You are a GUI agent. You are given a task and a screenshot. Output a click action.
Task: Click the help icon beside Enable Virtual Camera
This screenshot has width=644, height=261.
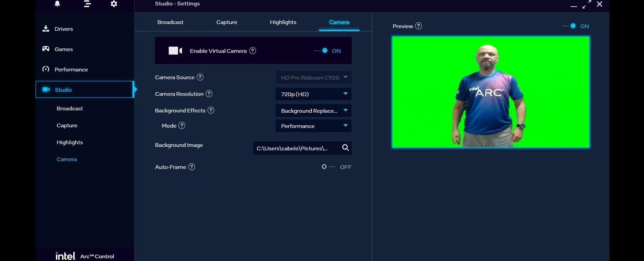(253, 51)
